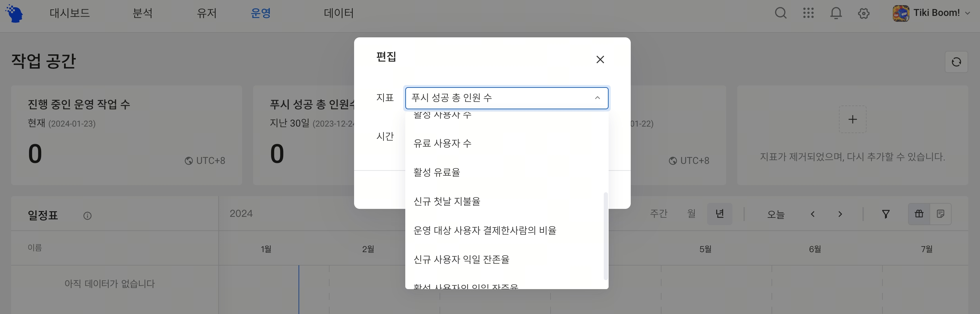This screenshot has width=980, height=314.
Task: Switch timeline to 주간 view
Action: [658, 214]
